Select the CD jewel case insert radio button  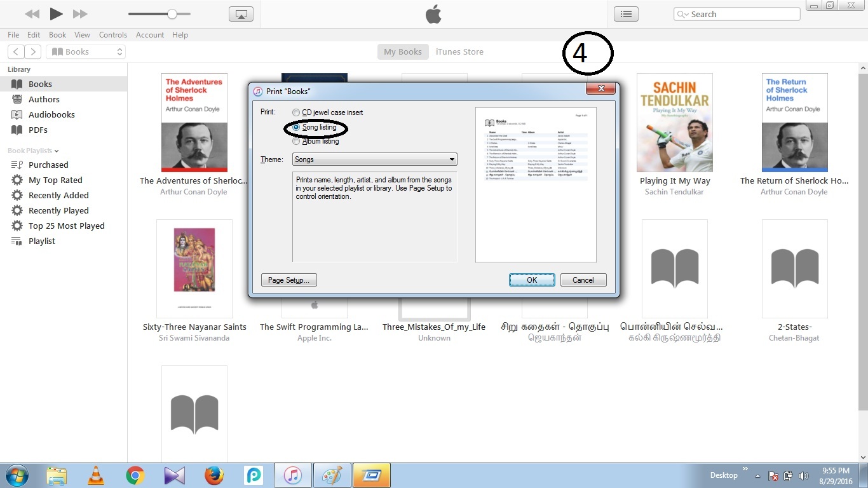click(x=296, y=112)
